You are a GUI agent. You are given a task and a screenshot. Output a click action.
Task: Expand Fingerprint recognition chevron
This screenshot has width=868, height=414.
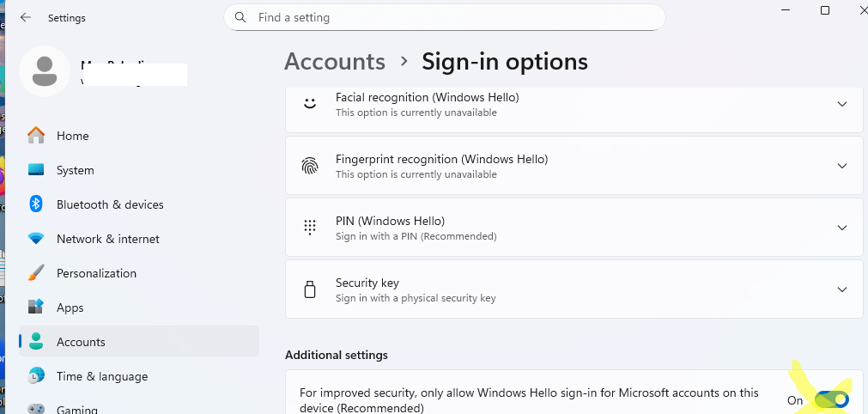click(842, 166)
